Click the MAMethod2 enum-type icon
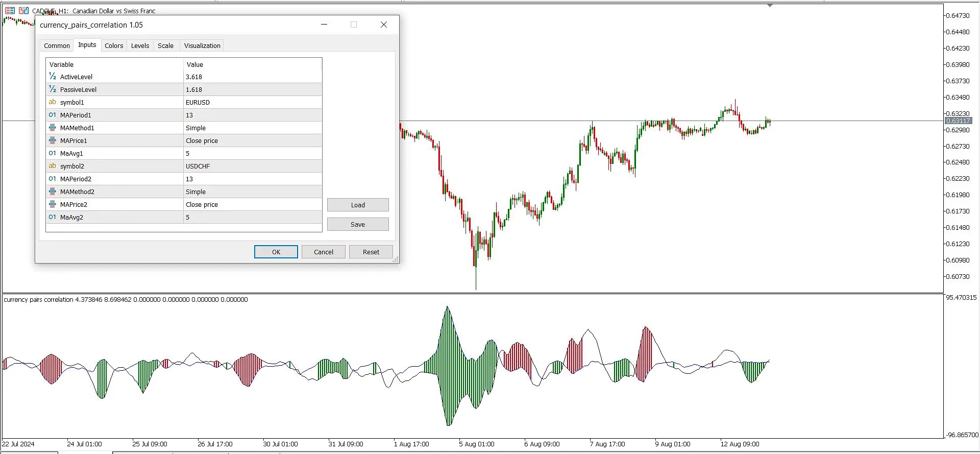This screenshot has height=454, width=980. click(53, 192)
